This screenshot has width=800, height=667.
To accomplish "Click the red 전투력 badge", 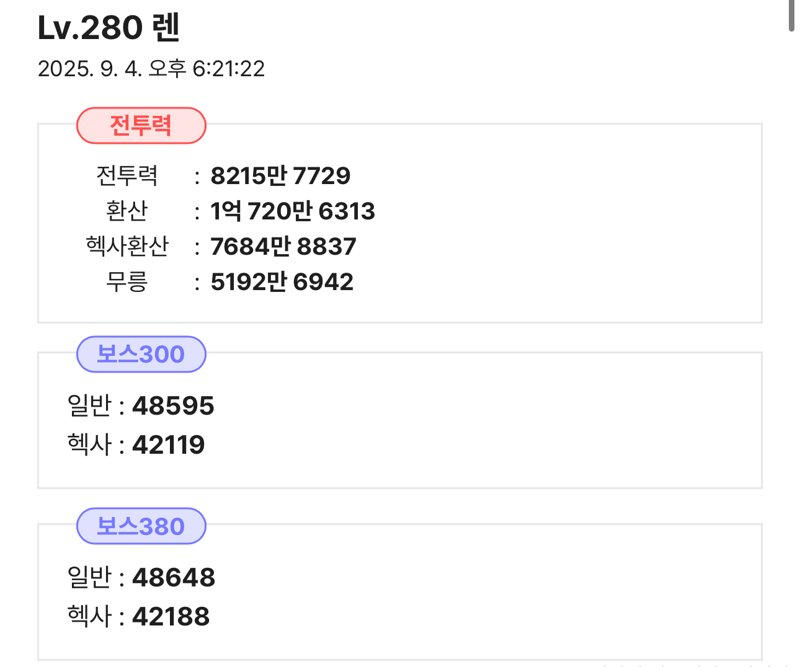I will coord(141,126).
